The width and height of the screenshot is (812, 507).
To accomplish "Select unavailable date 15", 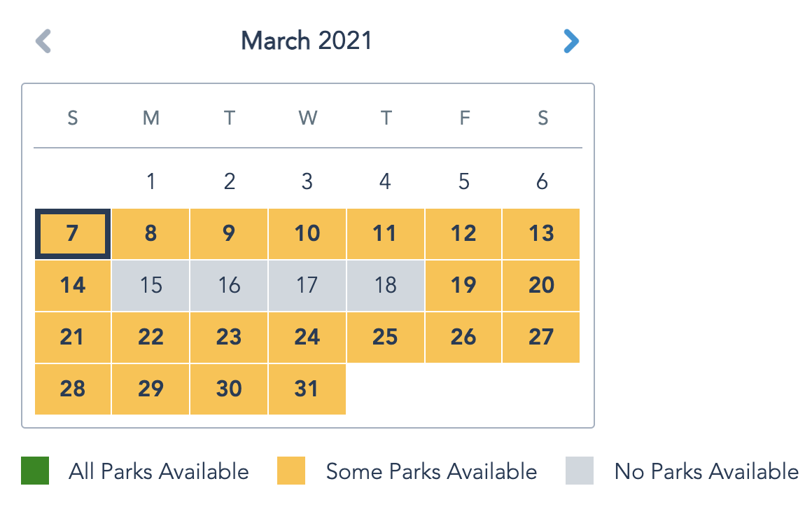I will point(150,285).
